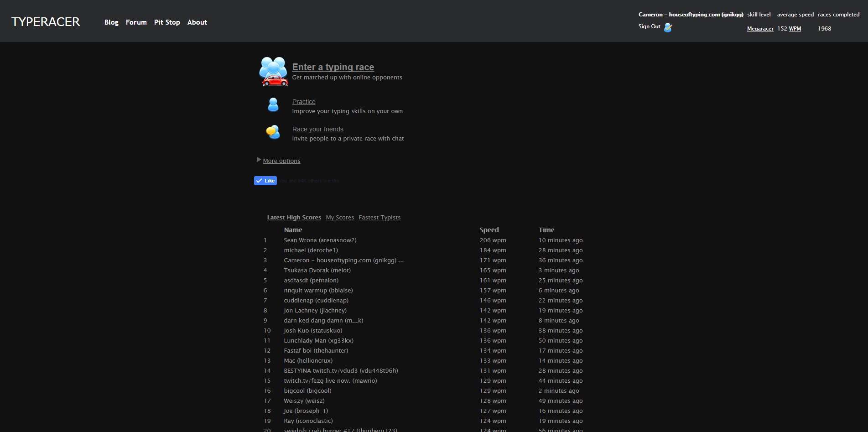868x432 pixels.
Task: Click the TYPERACER logo
Action: (46, 22)
